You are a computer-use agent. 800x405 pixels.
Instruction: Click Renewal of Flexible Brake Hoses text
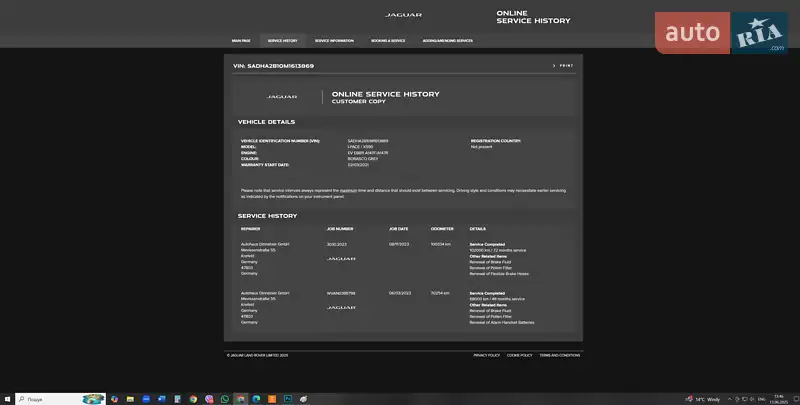click(499, 274)
